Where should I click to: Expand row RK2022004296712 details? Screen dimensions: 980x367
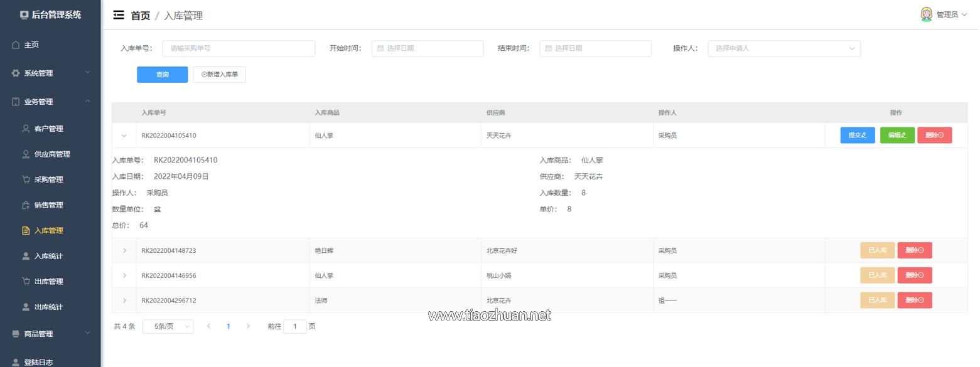[124, 301]
